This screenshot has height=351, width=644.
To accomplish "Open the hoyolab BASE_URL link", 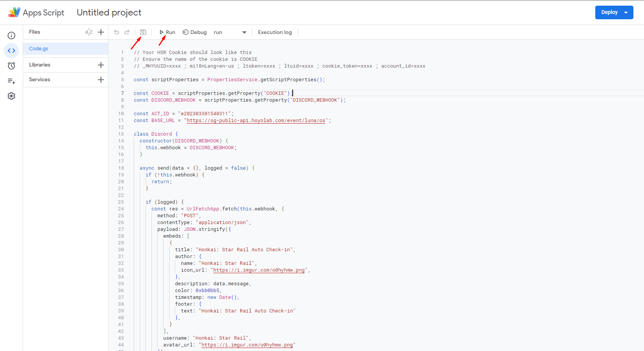I will pos(257,120).
